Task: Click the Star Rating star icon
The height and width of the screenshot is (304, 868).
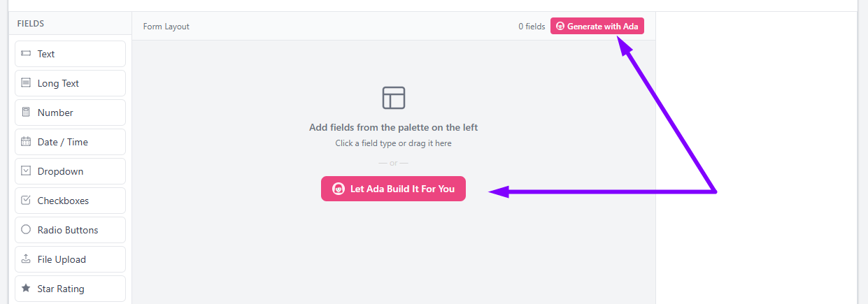Action: coord(26,288)
